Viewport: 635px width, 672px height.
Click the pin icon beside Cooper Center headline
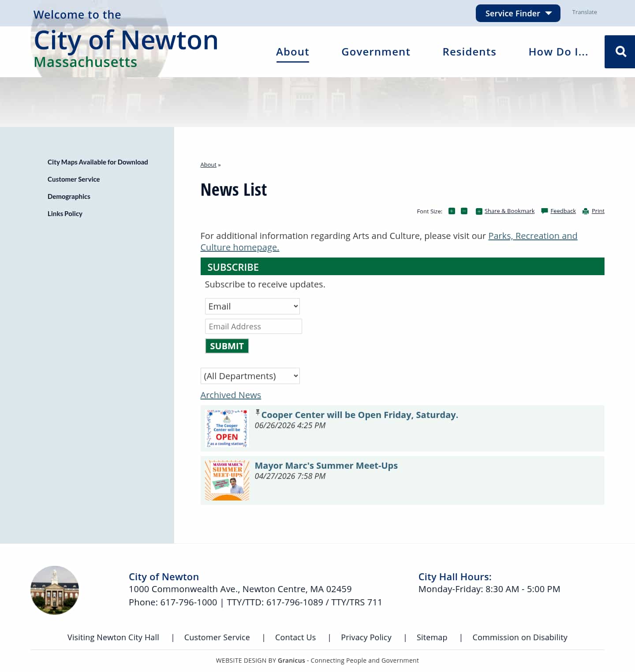(x=258, y=412)
